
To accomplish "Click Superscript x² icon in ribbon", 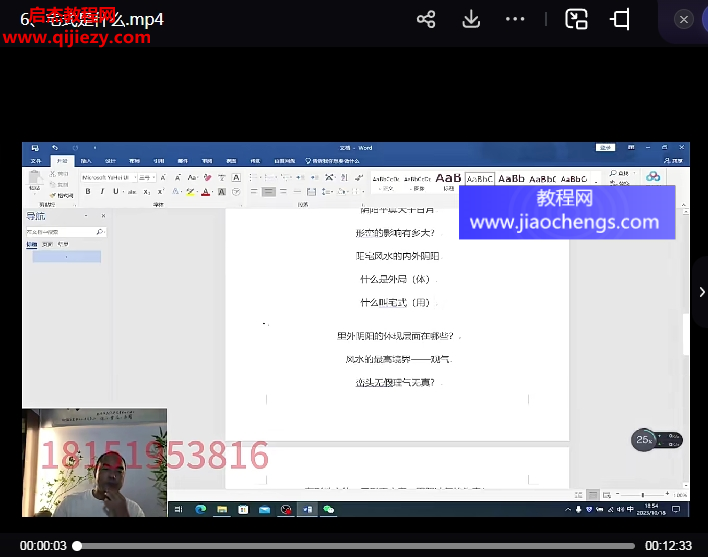I will coord(161,192).
